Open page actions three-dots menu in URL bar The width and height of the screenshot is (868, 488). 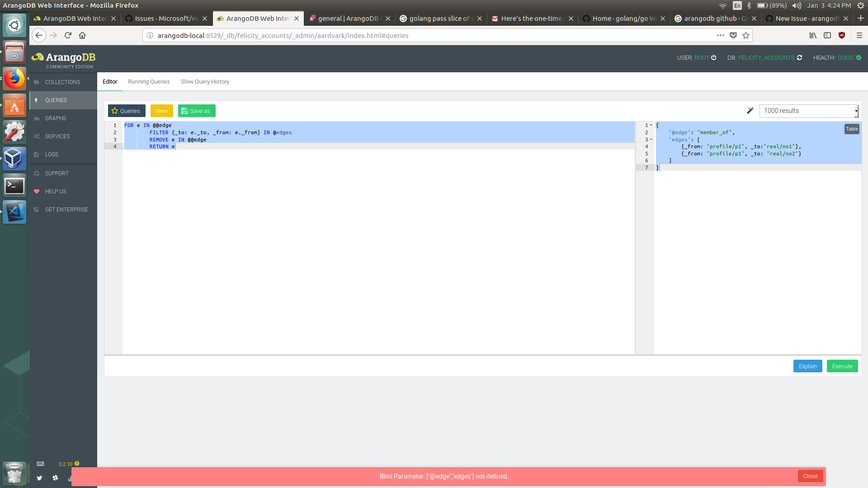click(721, 35)
